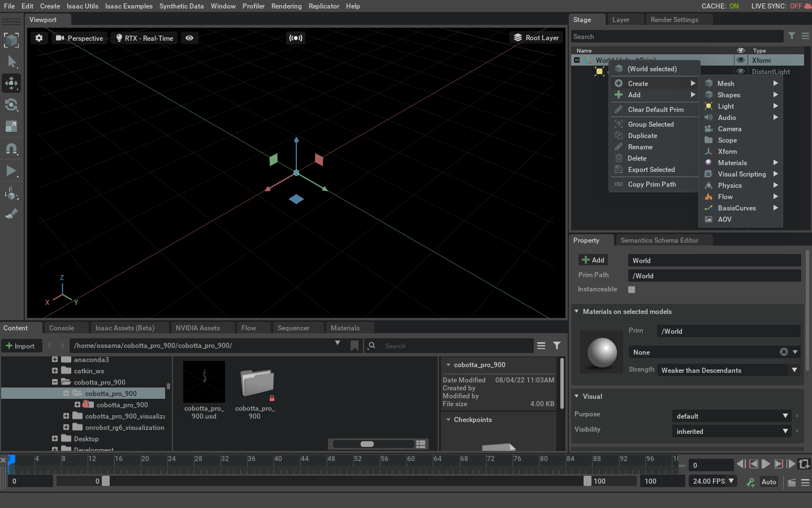Viewport: 812px width, 508px height.
Task: Expand the catkin_ws folder
Action: [55, 371]
